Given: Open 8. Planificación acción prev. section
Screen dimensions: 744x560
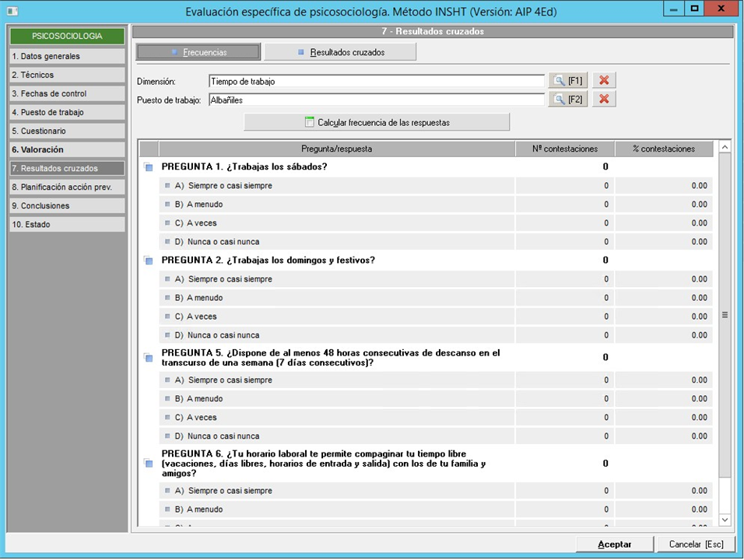Looking at the screenshot, I should pos(67,187).
